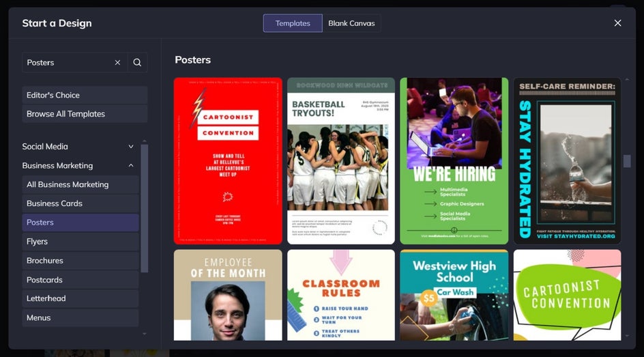
Task: Open Browse All Templates
Action: point(85,114)
